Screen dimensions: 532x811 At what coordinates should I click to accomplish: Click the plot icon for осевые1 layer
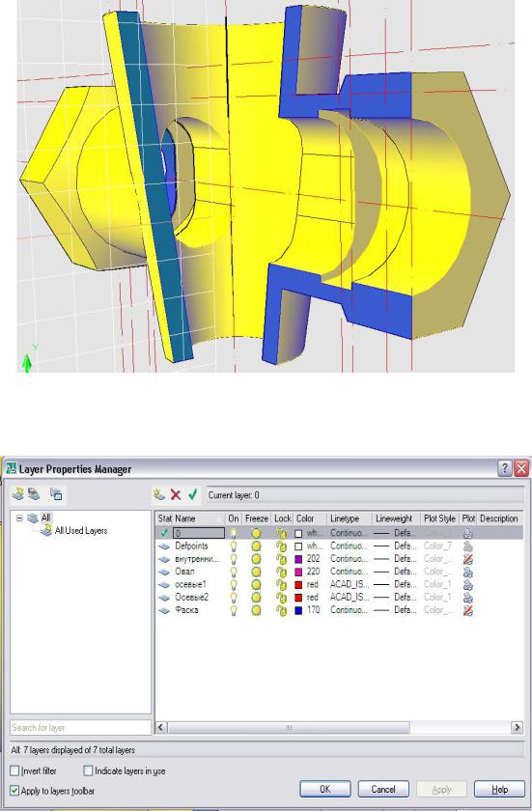pos(468,585)
